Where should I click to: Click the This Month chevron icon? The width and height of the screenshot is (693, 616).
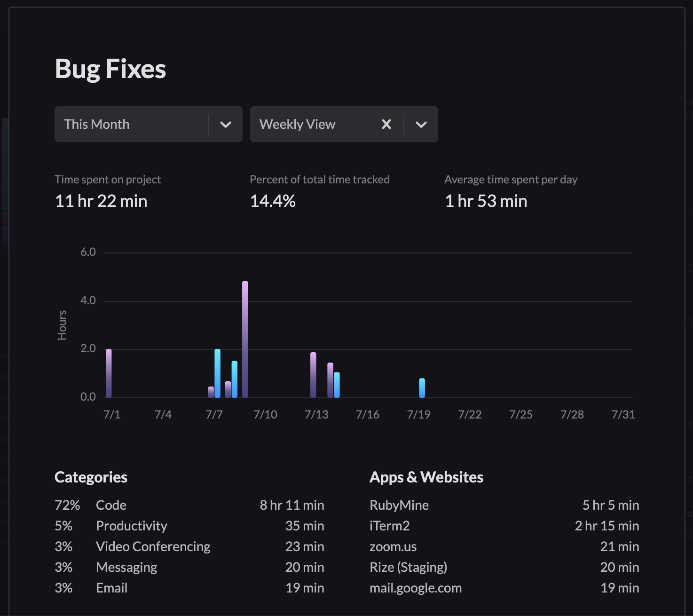(x=226, y=124)
